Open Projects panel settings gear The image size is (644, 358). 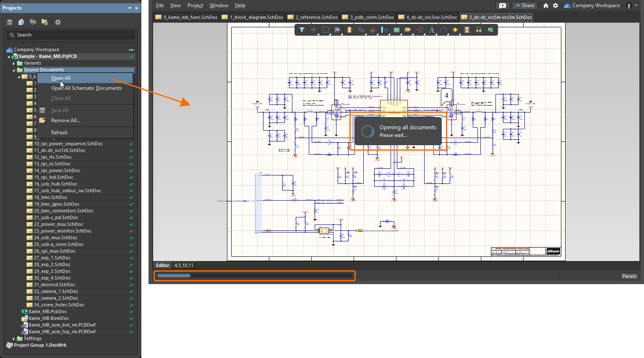coord(58,22)
